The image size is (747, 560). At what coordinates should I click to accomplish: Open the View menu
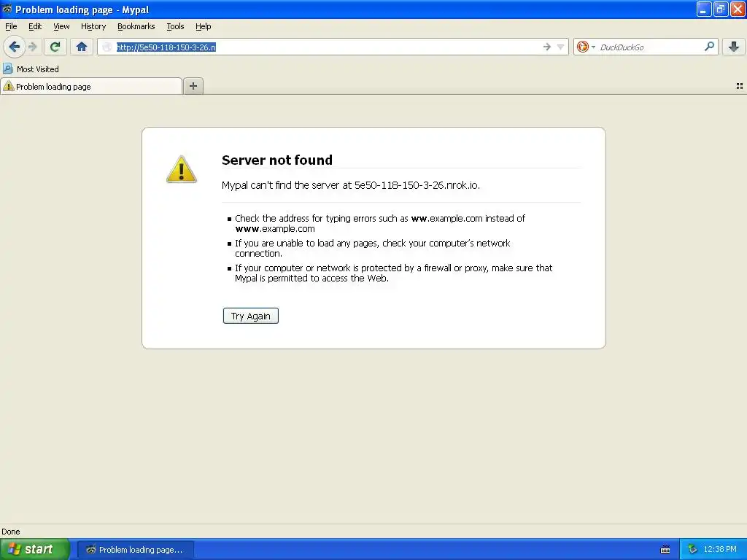point(61,26)
